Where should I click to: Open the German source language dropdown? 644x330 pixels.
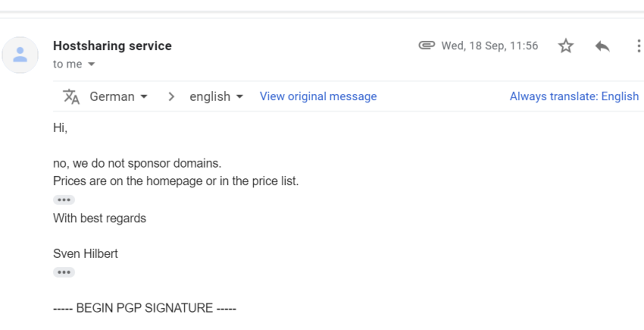tap(118, 96)
